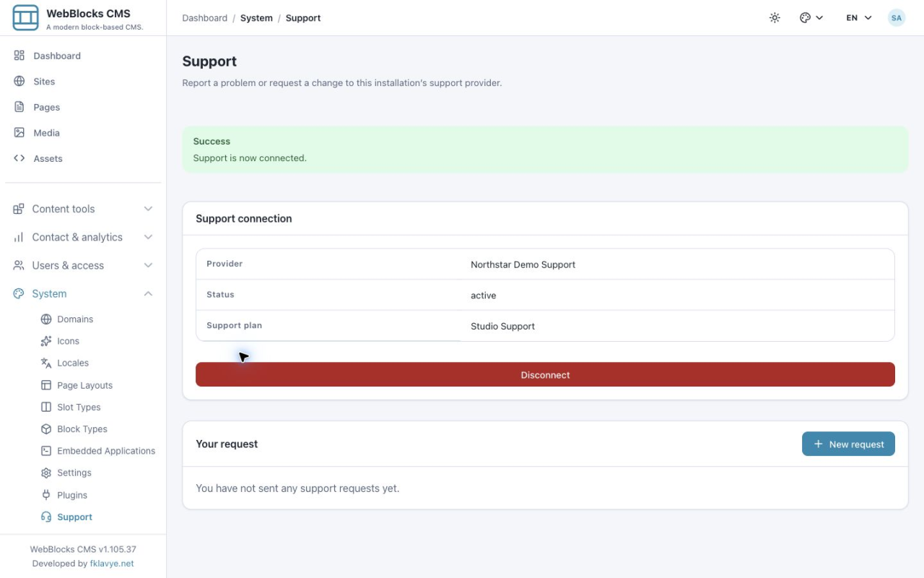This screenshot has width=924, height=578.
Task: Click the Page Layouts icon
Action: pyautogui.click(x=46, y=385)
